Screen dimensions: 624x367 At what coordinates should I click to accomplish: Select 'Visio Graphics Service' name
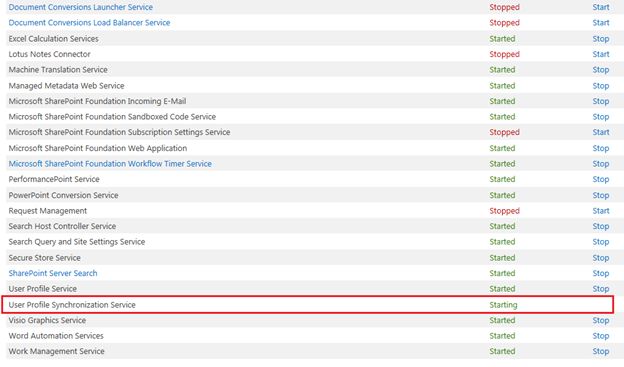click(47, 320)
